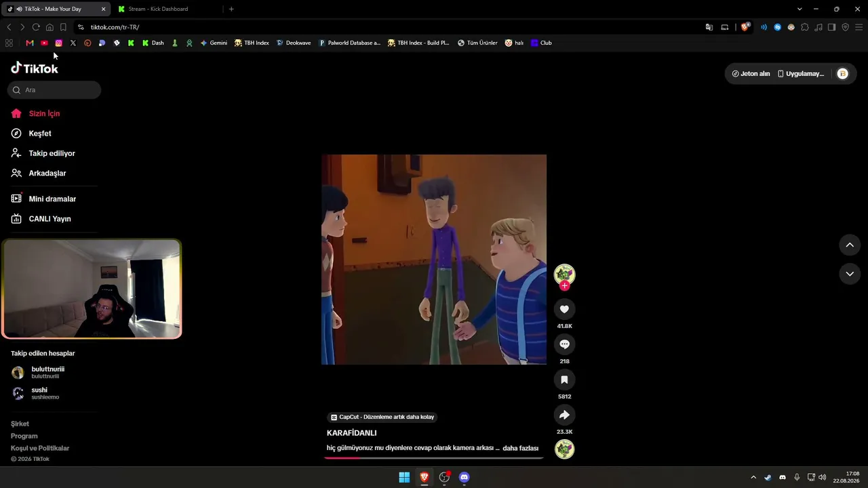Image resolution: width=868 pixels, height=488 pixels.
Task: Like the KARAFİDANLI video with the heart icon
Action: 564,309
